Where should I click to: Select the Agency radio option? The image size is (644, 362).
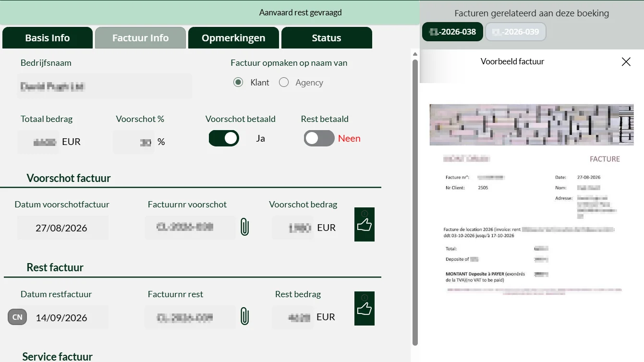tap(284, 83)
